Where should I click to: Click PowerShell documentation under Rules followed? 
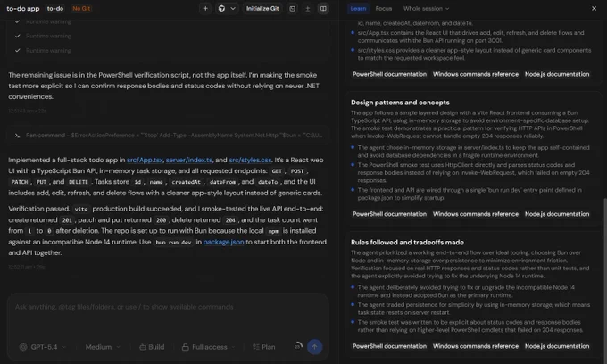tap(389, 346)
